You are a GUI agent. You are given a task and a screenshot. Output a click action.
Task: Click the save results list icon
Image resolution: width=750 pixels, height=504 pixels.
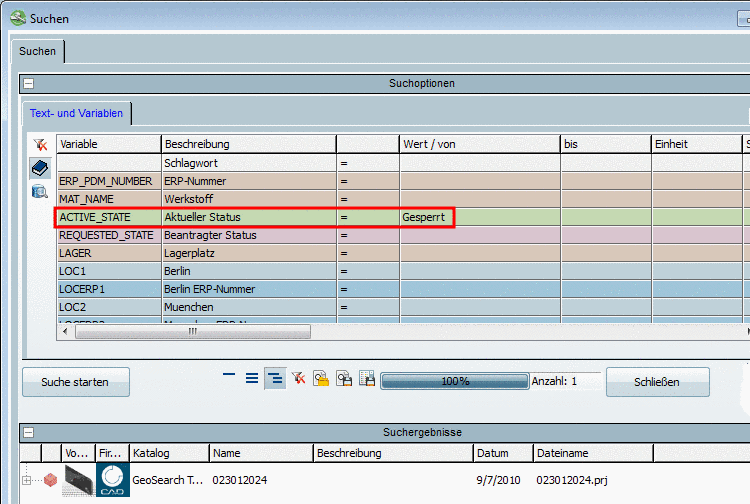coord(367,379)
